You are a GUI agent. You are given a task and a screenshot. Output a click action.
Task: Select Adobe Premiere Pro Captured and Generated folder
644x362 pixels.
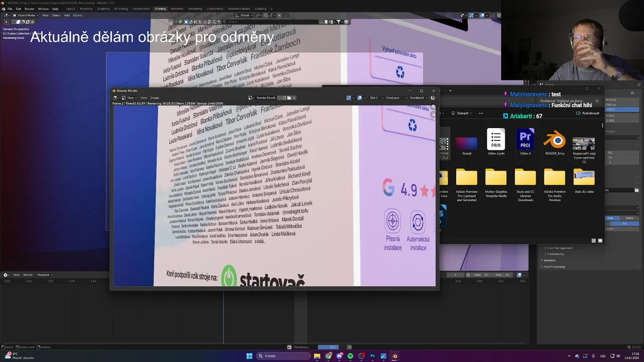pos(466,185)
